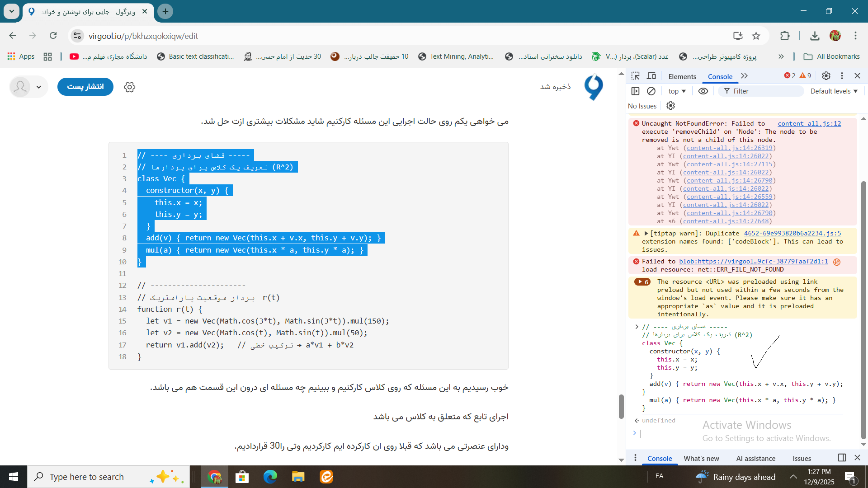Clear the console with the block icon

coord(651,91)
